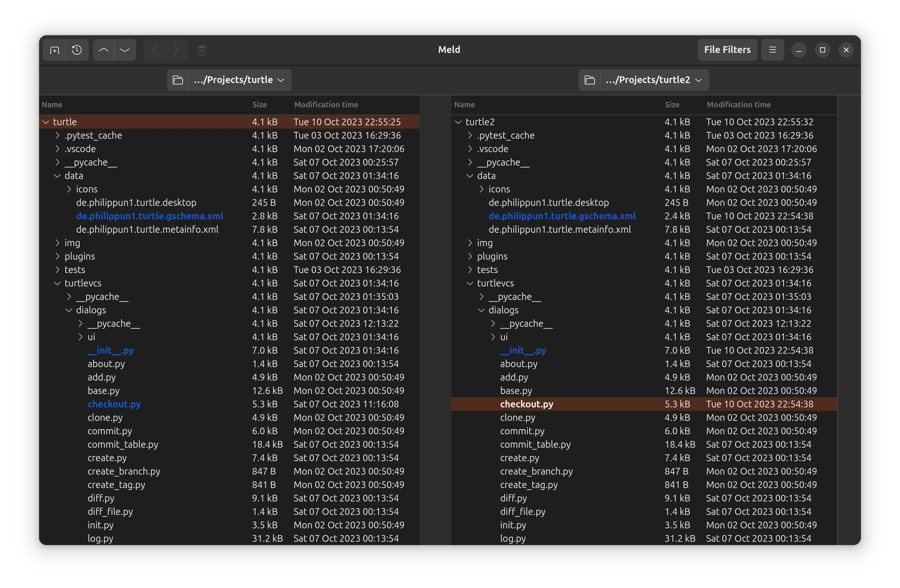Go to next change with down arrow
This screenshot has height=588, width=900.
coord(125,50)
